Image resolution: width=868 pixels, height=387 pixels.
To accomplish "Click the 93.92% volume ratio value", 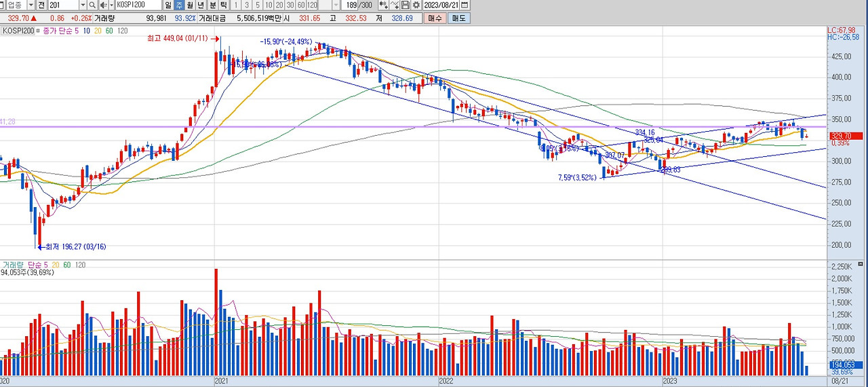I will 184,18.
